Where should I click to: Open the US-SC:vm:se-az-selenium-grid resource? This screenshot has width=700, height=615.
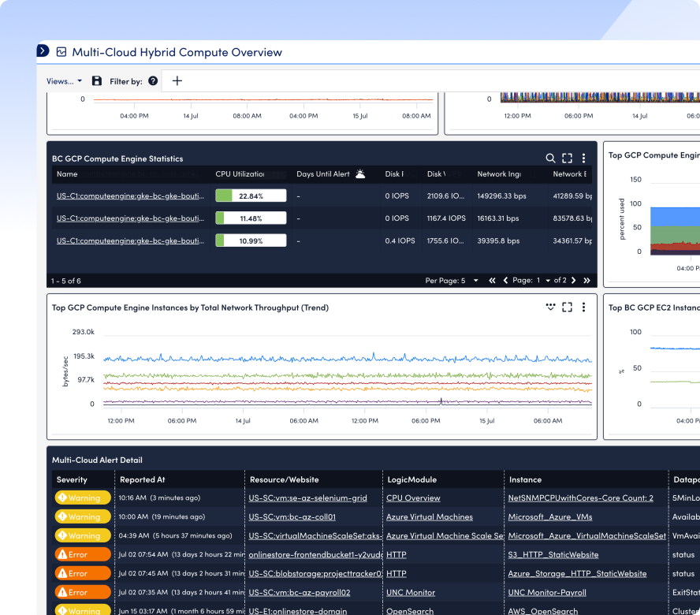point(308,498)
